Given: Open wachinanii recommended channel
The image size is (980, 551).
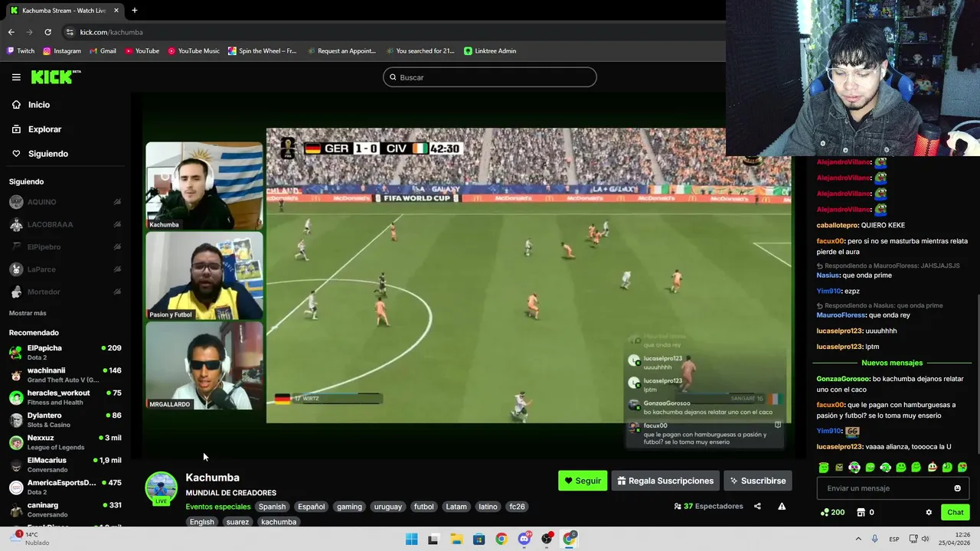Looking at the screenshot, I should [x=65, y=375].
